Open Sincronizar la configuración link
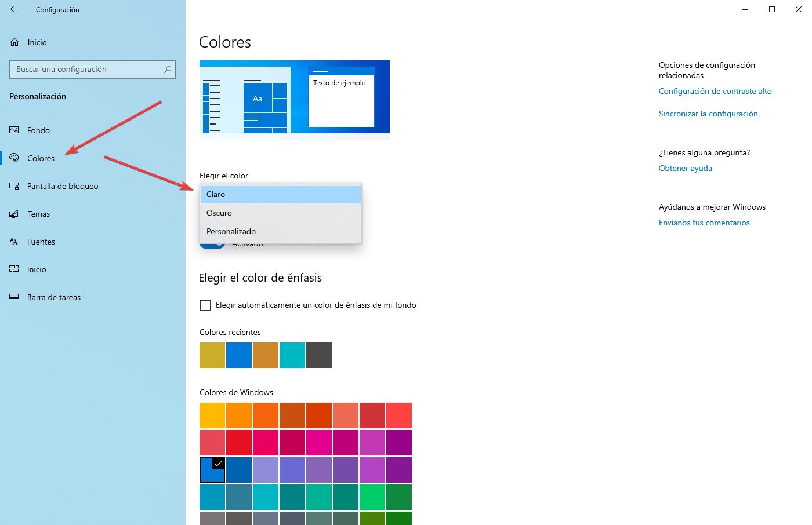 click(x=708, y=114)
